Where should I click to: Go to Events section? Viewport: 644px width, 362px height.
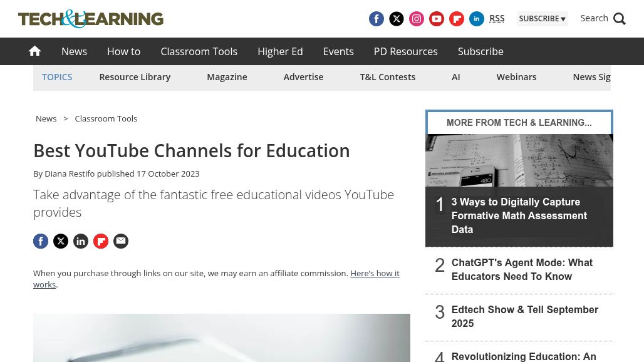tap(338, 51)
